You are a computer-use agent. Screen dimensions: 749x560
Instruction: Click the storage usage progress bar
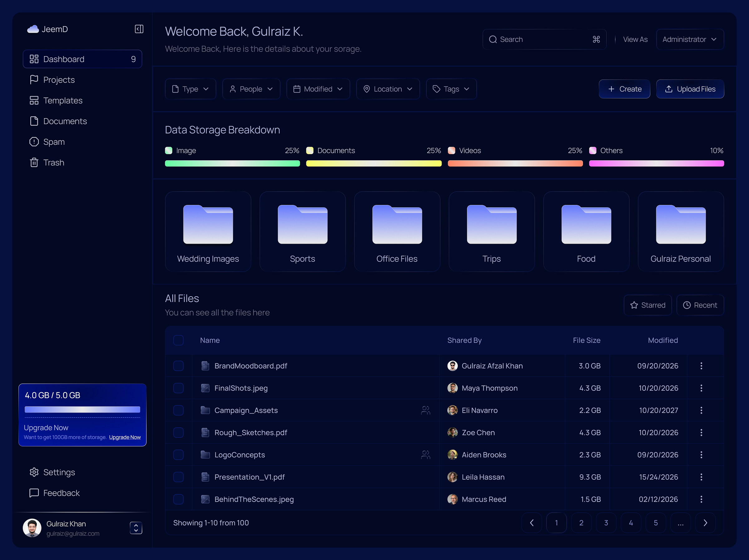(82, 410)
